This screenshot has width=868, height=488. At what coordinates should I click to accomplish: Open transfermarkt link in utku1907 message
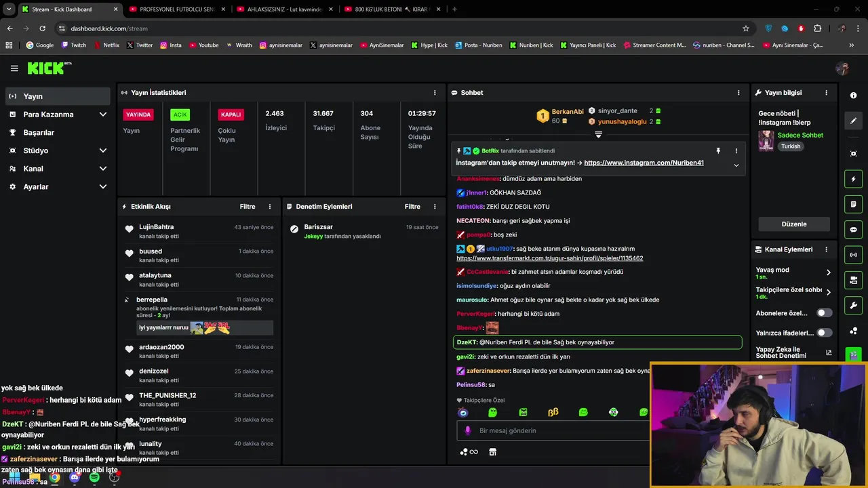pyautogui.click(x=550, y=258)
